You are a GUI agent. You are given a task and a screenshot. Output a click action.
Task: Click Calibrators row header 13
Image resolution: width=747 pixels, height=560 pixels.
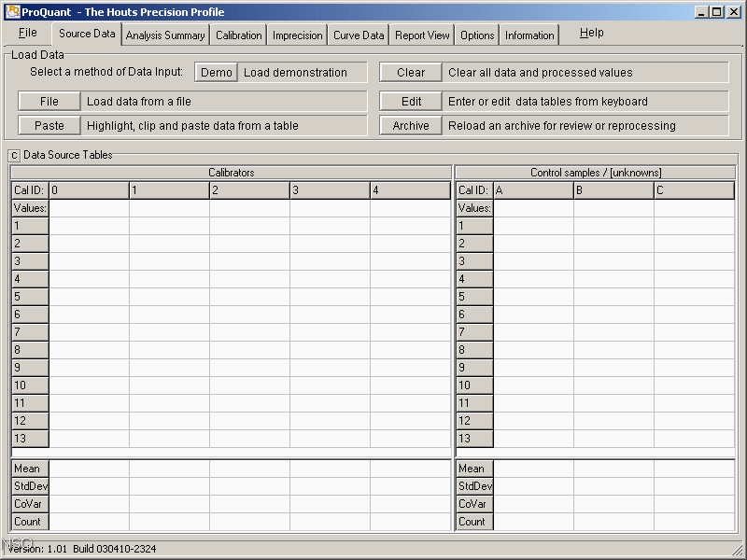click(x=30, y=439)
